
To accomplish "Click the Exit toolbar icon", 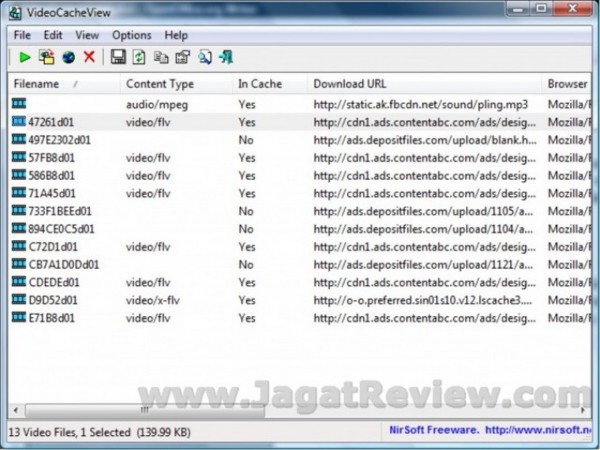I will point(226,57).
